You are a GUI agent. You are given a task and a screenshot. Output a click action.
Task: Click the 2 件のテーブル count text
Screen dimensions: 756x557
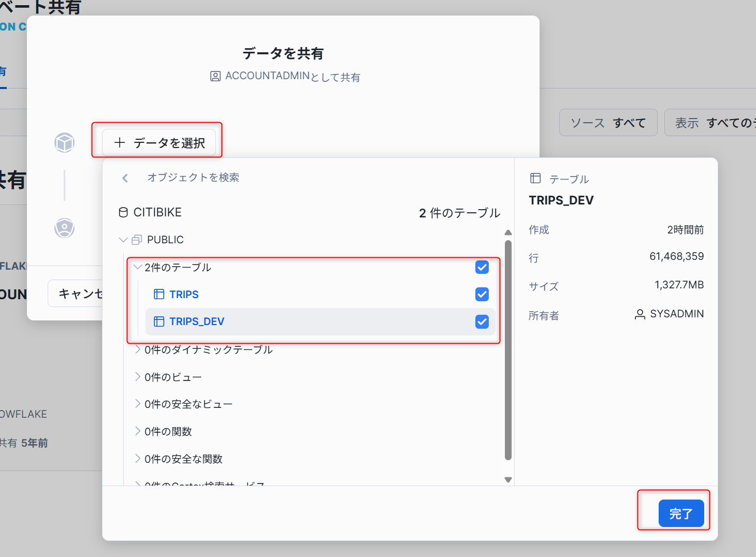tap(459, 213)
